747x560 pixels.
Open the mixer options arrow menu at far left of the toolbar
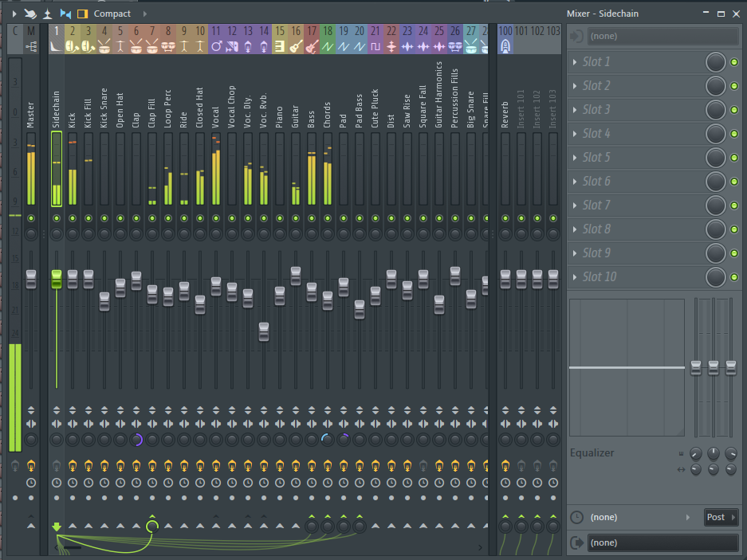[x=14, y=14]
